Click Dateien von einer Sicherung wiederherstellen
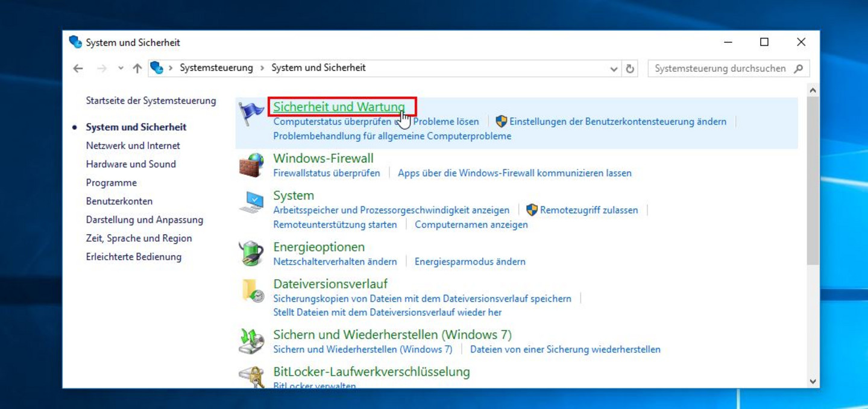The image size is (868, 409). [565, 349]
